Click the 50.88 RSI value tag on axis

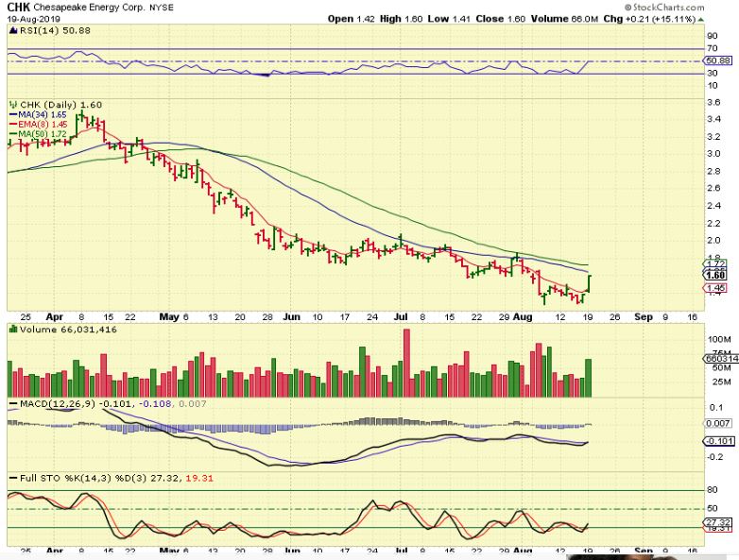718,60
